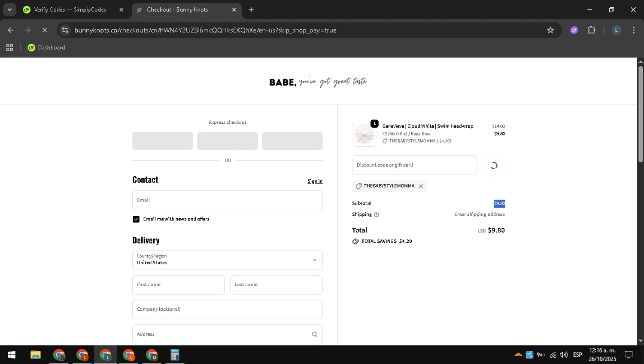Focus the Address field
Screen dimensions: 644x364
(x=227, y=334)
